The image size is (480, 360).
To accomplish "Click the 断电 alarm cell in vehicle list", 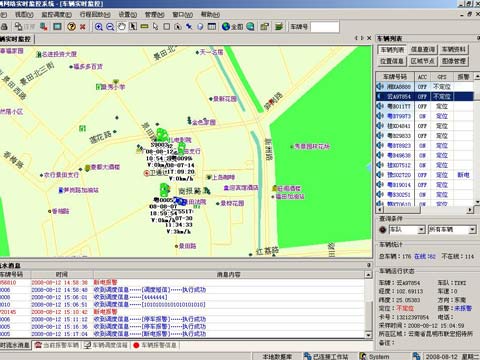I will click(463, 175).
